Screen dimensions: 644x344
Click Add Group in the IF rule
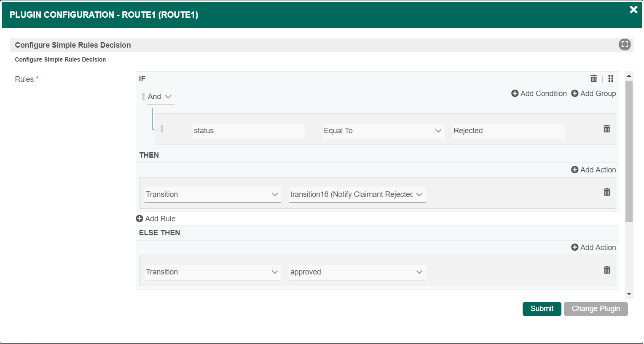coord(593,94)
